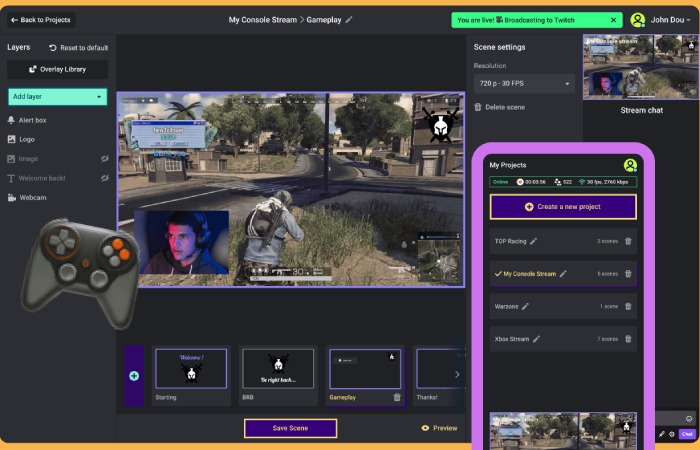This screenshot has width=700, height=450.
Task: Rename the Xbox Stream project
Action: (x=537, y=339)
